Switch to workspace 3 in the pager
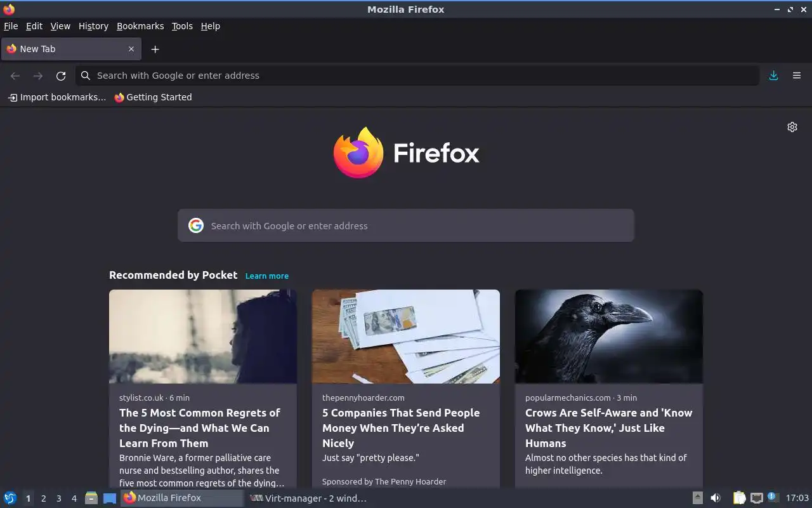812x508 pixels. click(x=58, y=498)
